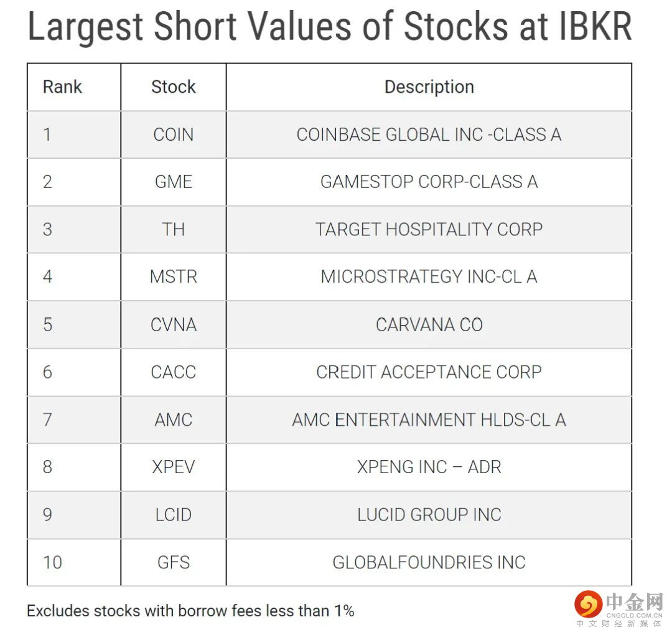Select TARGET HOSPITALITY CORP description

click(429, 229)
